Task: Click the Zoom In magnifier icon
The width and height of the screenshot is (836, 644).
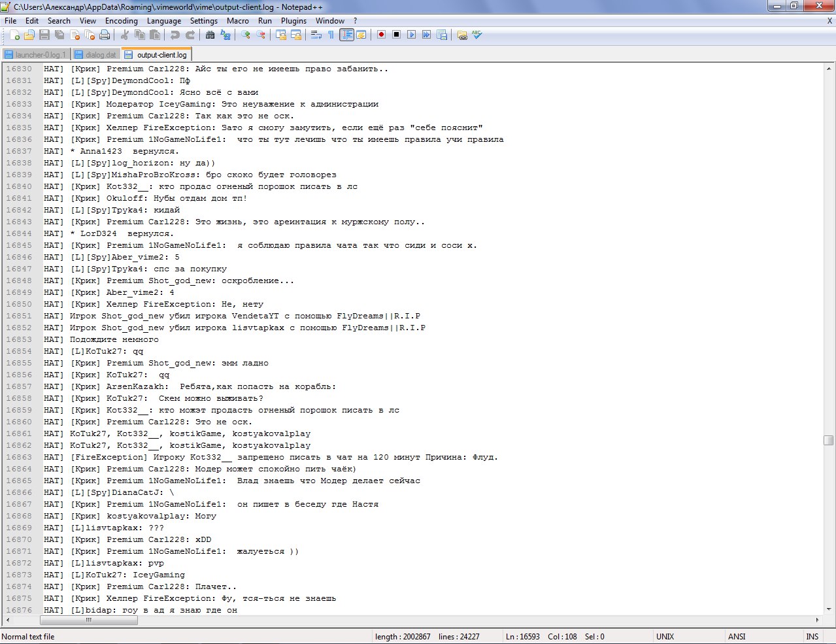Action: [x=246, y=35]
